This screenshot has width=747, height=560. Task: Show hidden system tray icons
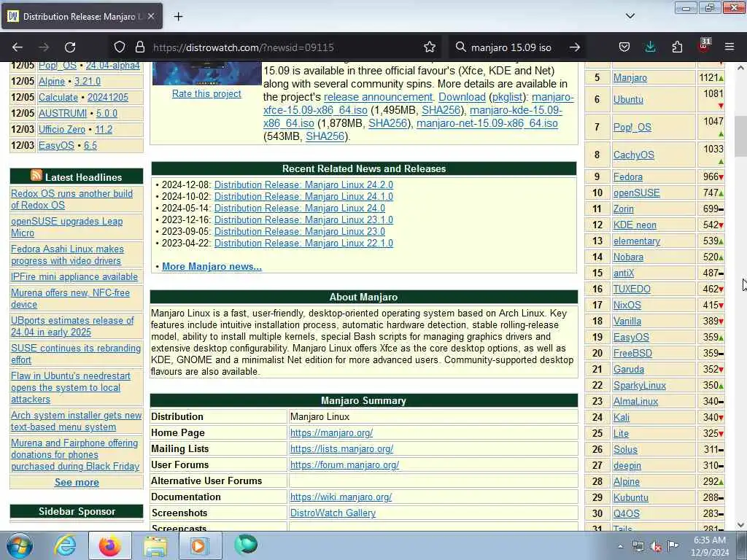pos(620,547)
